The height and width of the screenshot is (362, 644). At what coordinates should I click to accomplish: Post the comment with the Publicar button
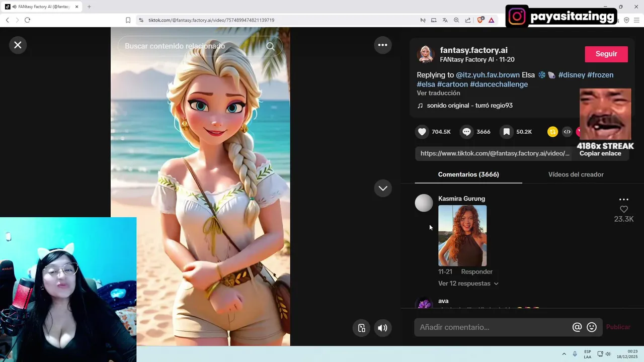click(618, 327)
